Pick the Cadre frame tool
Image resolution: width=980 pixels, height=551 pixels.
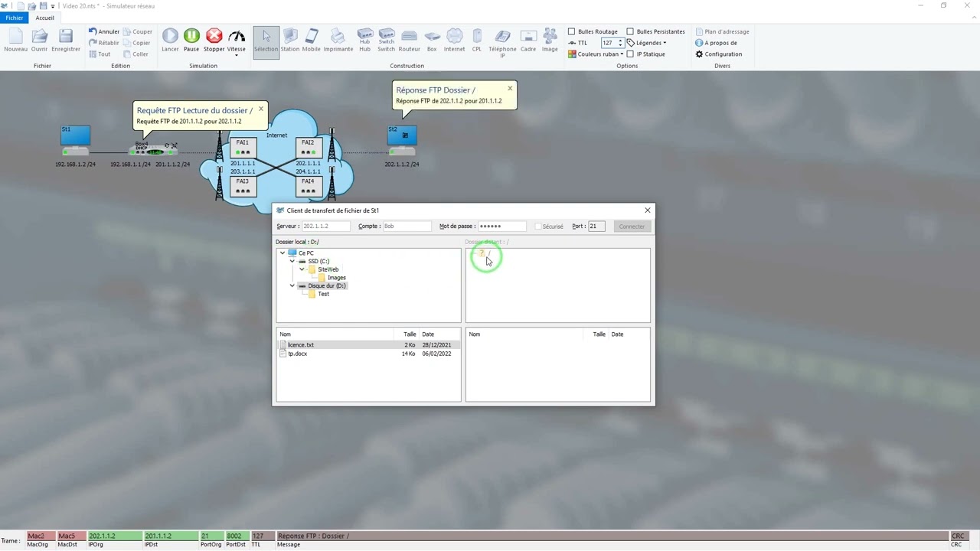tap(528, 41)
